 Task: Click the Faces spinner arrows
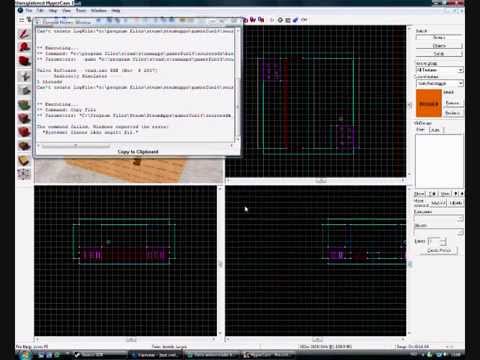pyautogui.click(x=444, y=241)
